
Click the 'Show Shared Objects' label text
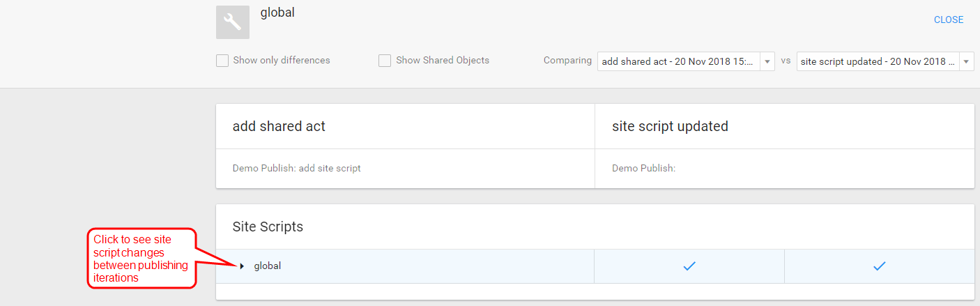point(443,61)
